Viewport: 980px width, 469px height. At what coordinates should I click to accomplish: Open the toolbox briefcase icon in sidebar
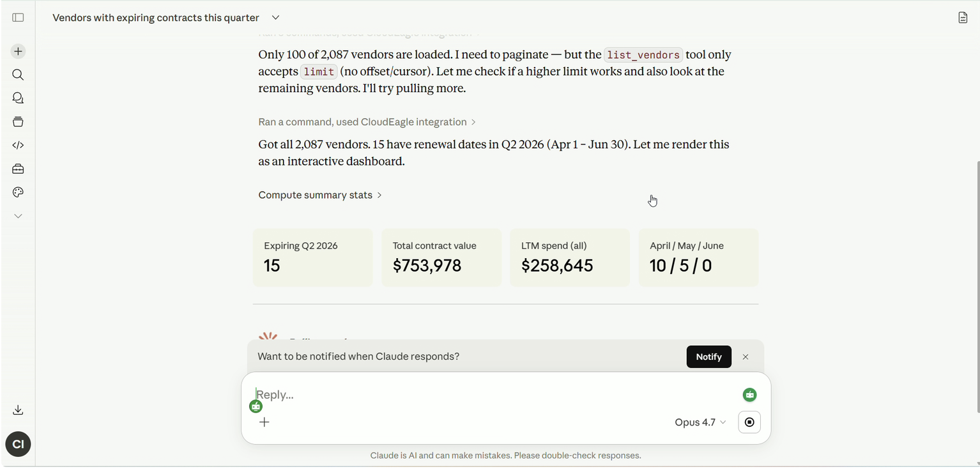pyautogui.click(x=18, y=169)
